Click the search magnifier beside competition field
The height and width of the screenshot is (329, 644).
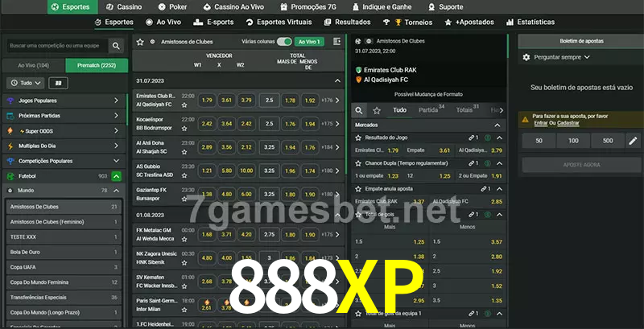(x=116, y=46)
